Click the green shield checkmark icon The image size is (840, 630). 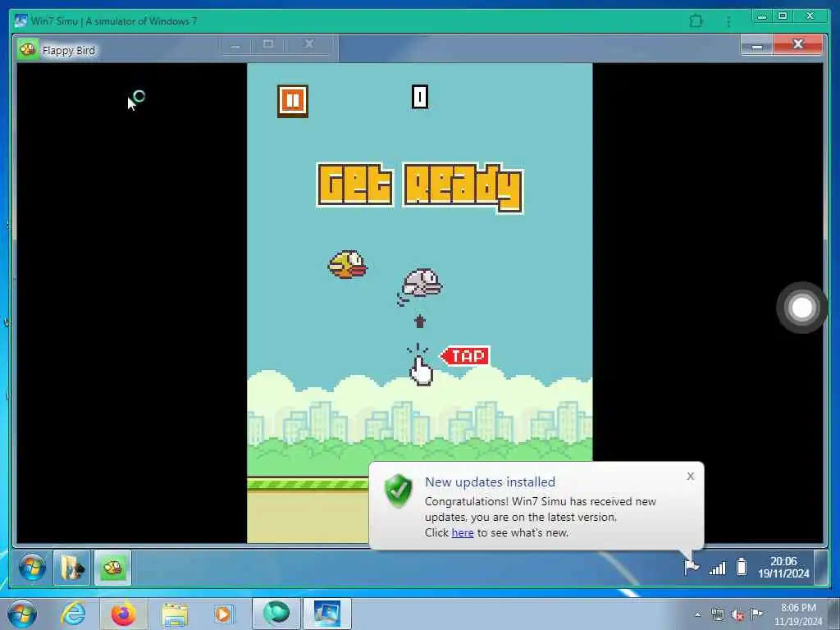pyautogui.click(x=399, y=491)
